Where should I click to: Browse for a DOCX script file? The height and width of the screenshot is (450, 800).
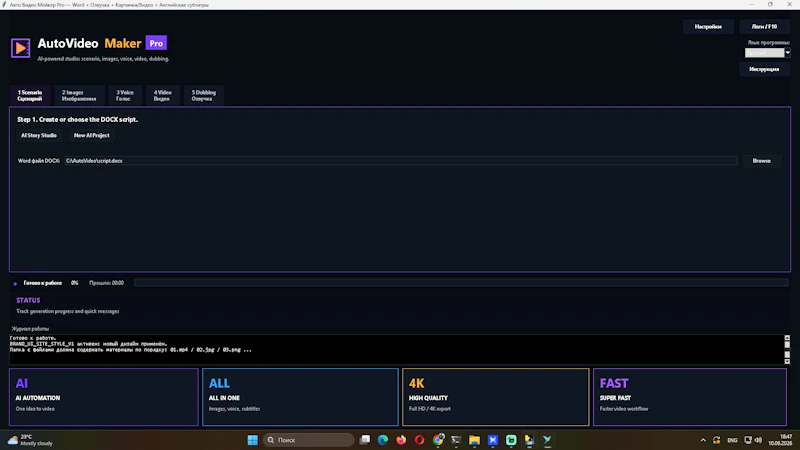tap(761, 161)
